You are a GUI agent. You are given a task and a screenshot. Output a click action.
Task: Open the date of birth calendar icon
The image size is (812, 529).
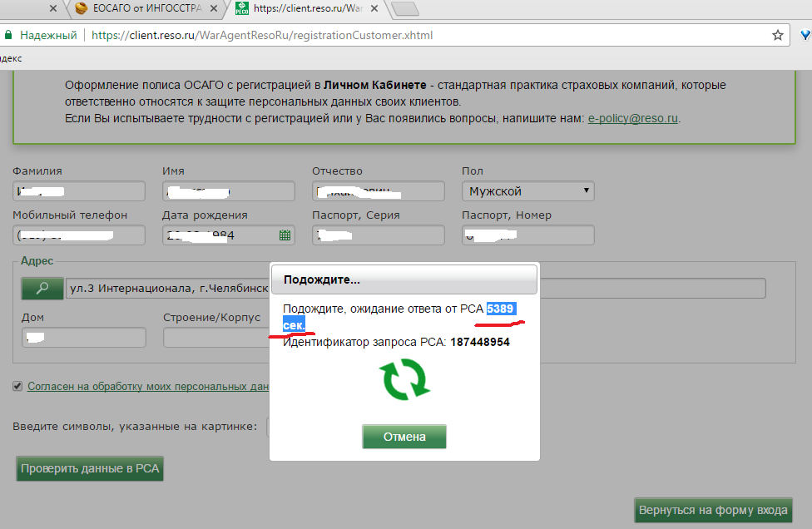tap(285, 235)
